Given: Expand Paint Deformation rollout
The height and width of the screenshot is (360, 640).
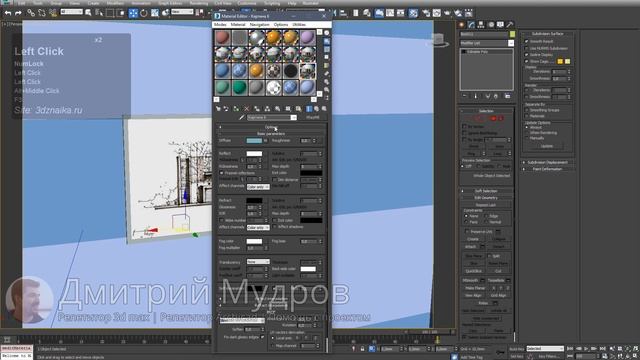Looking at the screenshot, I should [547, 169].
